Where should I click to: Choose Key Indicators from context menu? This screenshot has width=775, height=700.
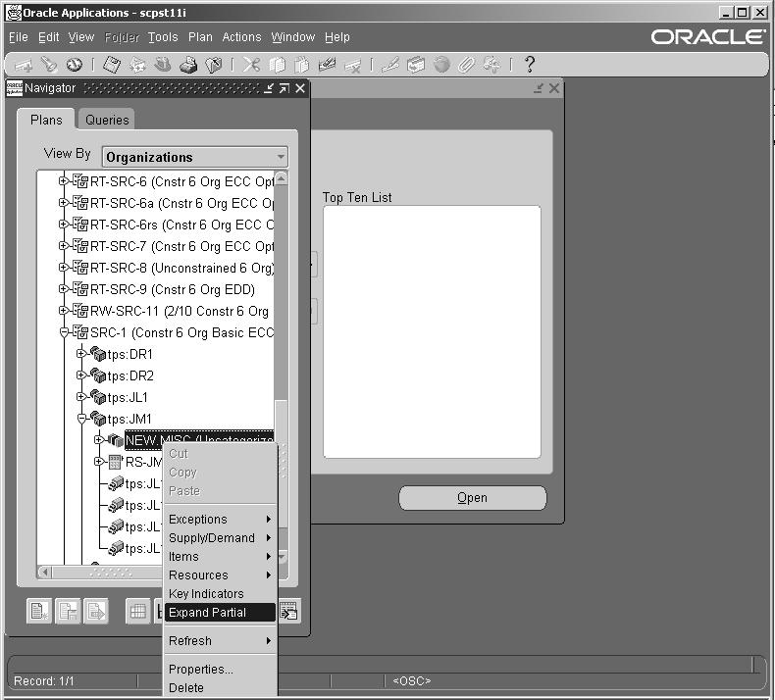pos(220,594)
